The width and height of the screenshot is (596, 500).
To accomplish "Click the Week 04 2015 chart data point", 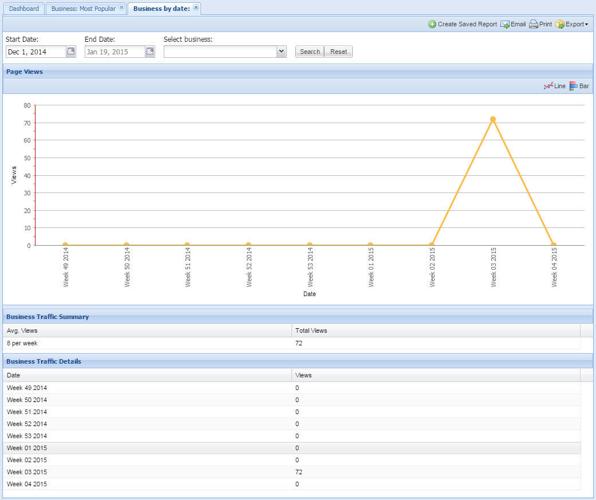I will pos(554,245).
